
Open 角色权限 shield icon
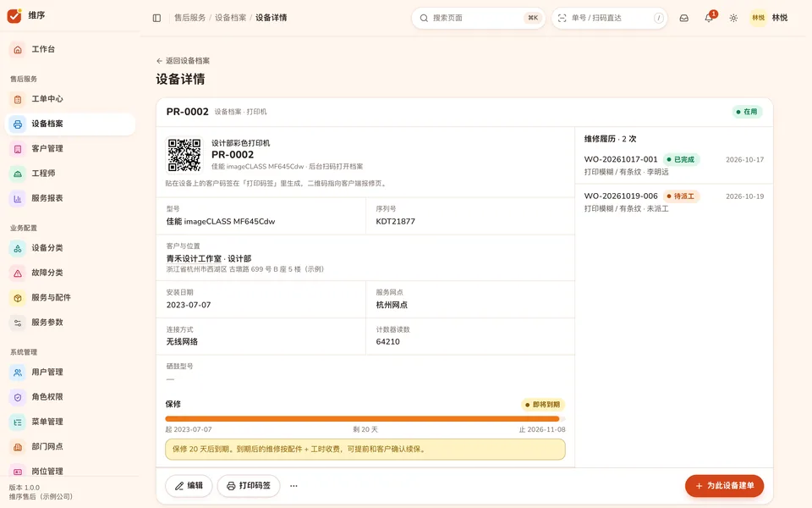pyautogui.click(x=18, y=397)
